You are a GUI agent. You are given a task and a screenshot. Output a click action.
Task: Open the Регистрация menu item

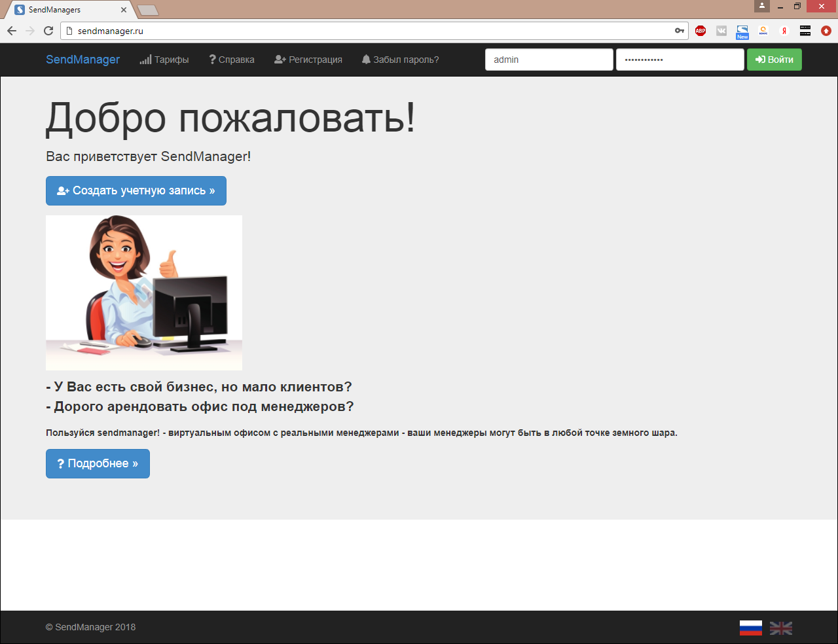pos(308,60)
